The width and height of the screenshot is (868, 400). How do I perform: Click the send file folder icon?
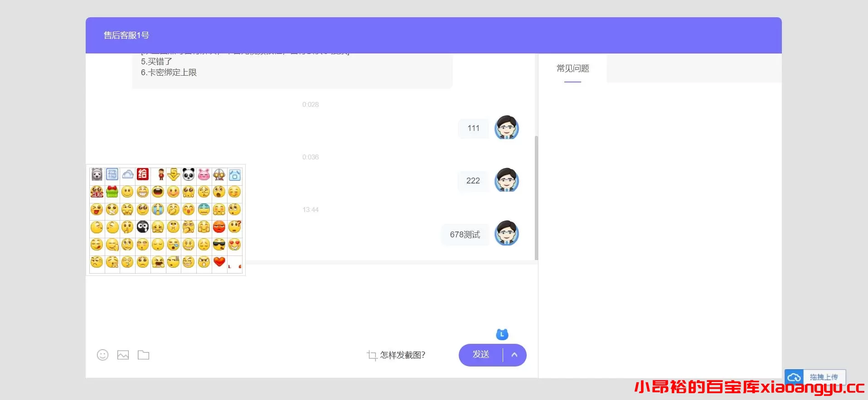[143, 355]
